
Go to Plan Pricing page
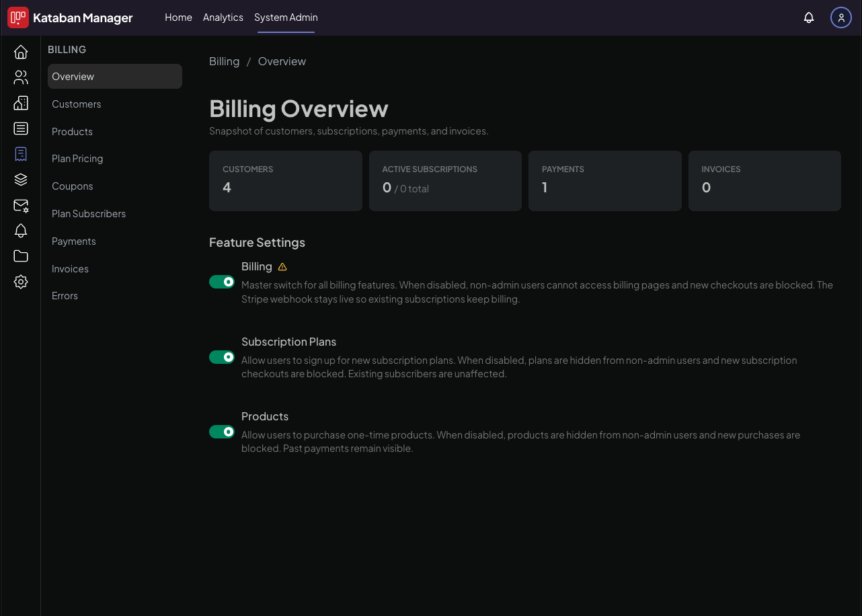pos(115,159)
